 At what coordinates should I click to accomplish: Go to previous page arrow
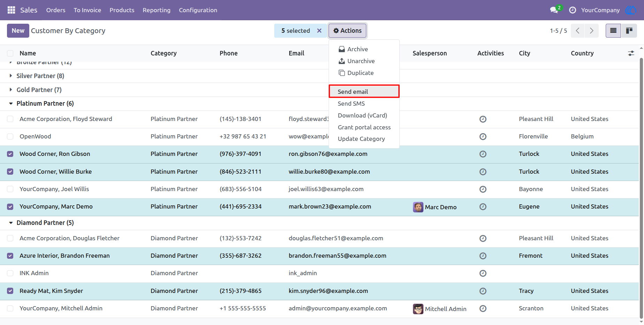point(578,31)
